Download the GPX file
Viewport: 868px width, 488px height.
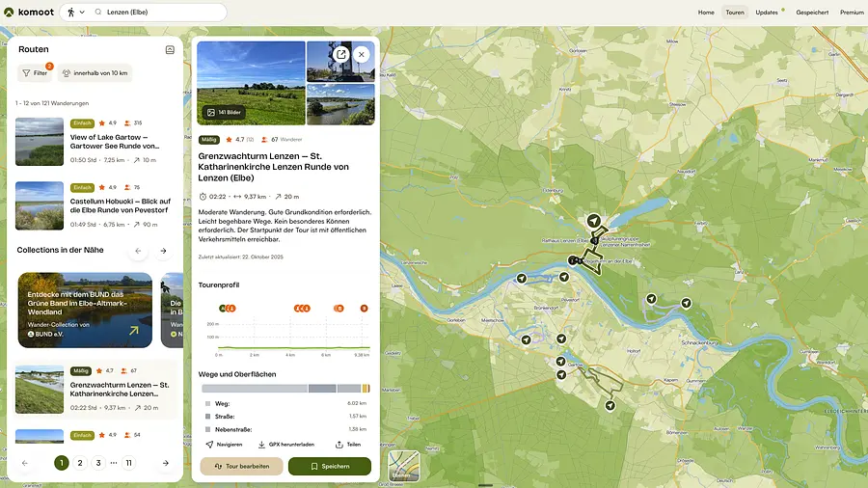click(286, 445)
